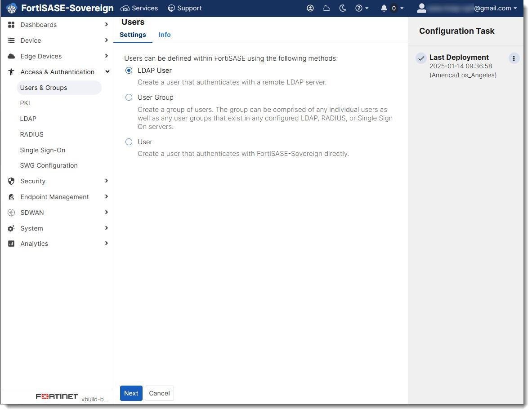Open the Services header menu

(x=139, y=8)
